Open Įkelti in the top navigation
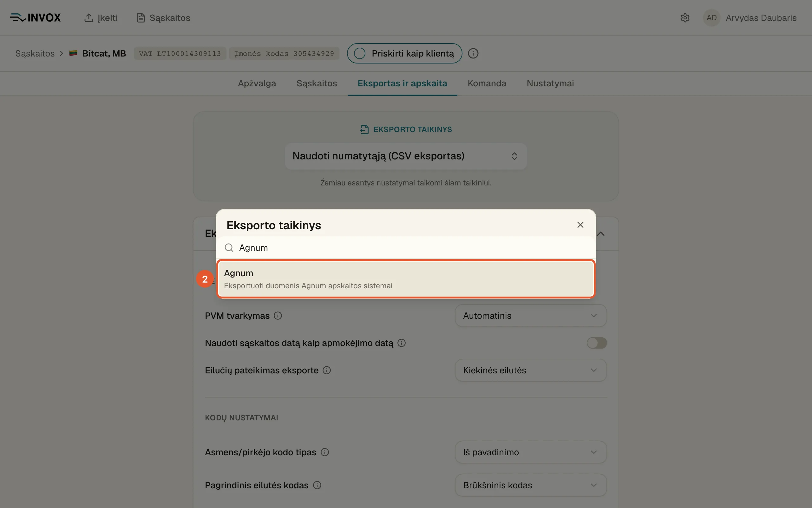Viewport: 812px width, 508px height. tap(101, 18)
